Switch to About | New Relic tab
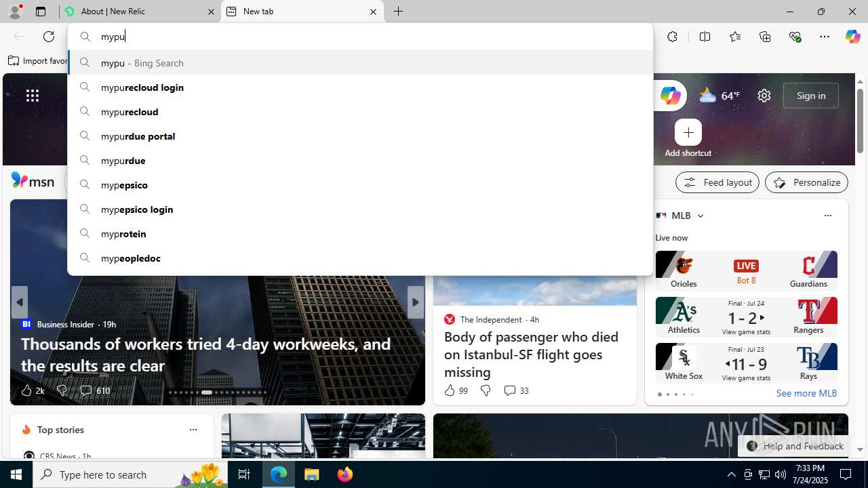This screenshot has width=868, height=488. (140, 12)
